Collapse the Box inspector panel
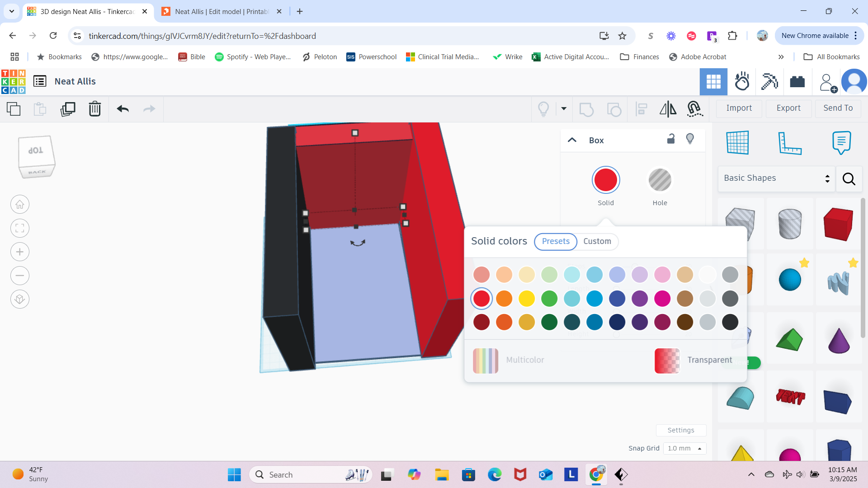 (x=572, y=140)
